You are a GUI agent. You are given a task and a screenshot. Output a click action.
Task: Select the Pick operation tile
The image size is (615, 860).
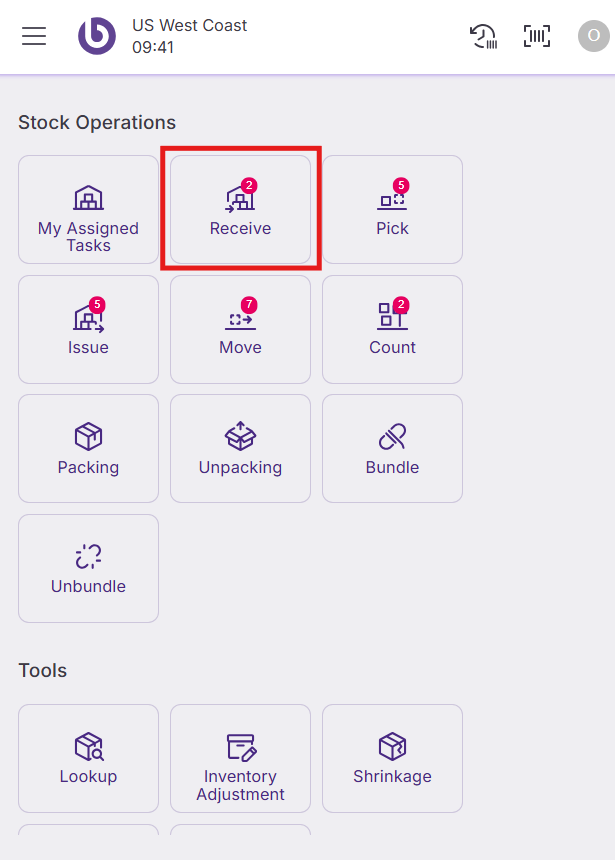pyautogui.click(x=392, y=210)
